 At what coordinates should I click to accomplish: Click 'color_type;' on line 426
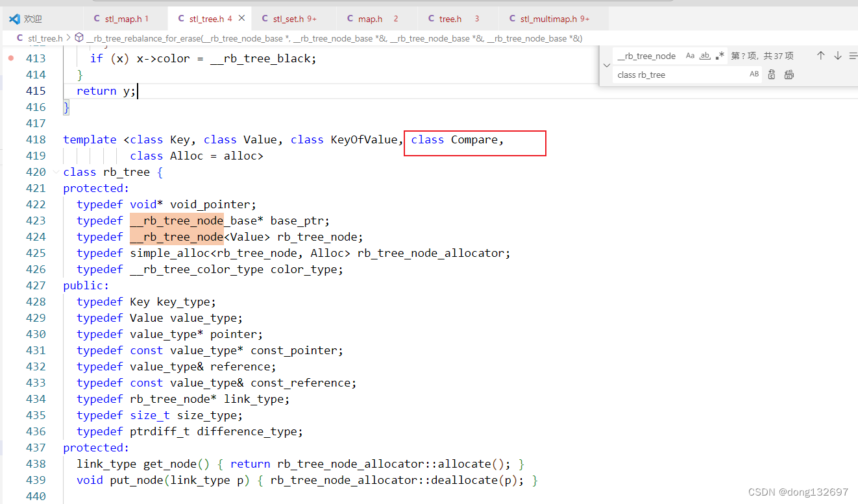[307, 269]
